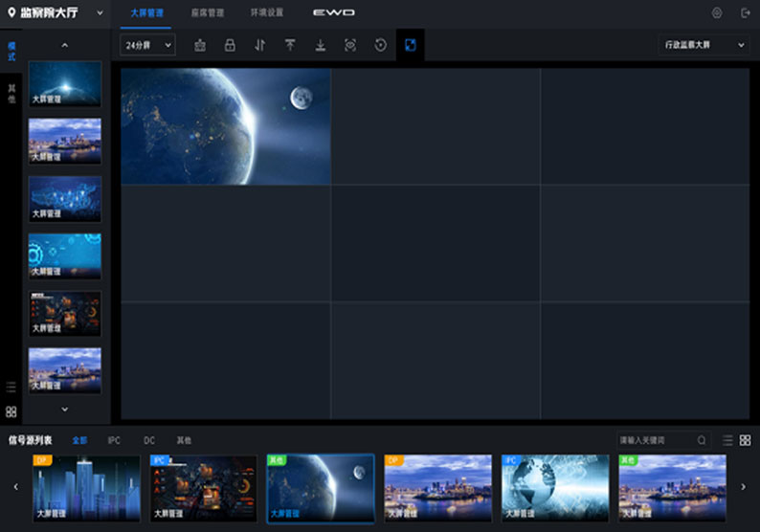Select the starry glow mode thumbnail
760x532 pixels.
coord(65,84)
